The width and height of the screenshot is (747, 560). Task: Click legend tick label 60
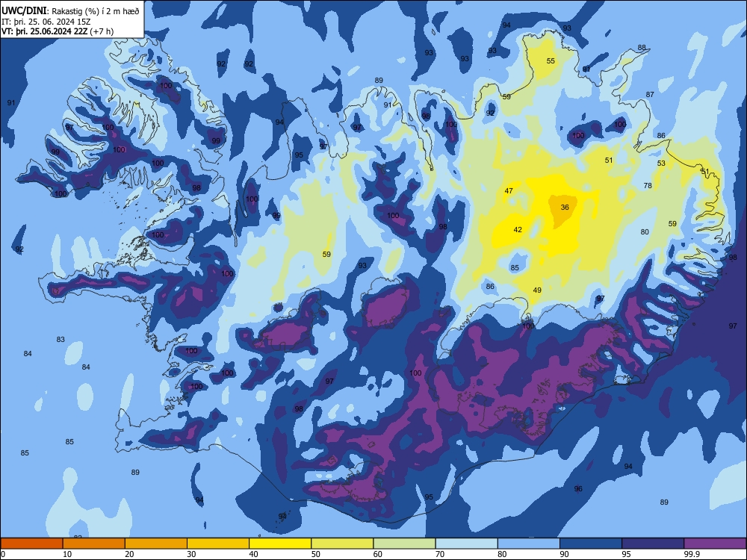[378, 554]
